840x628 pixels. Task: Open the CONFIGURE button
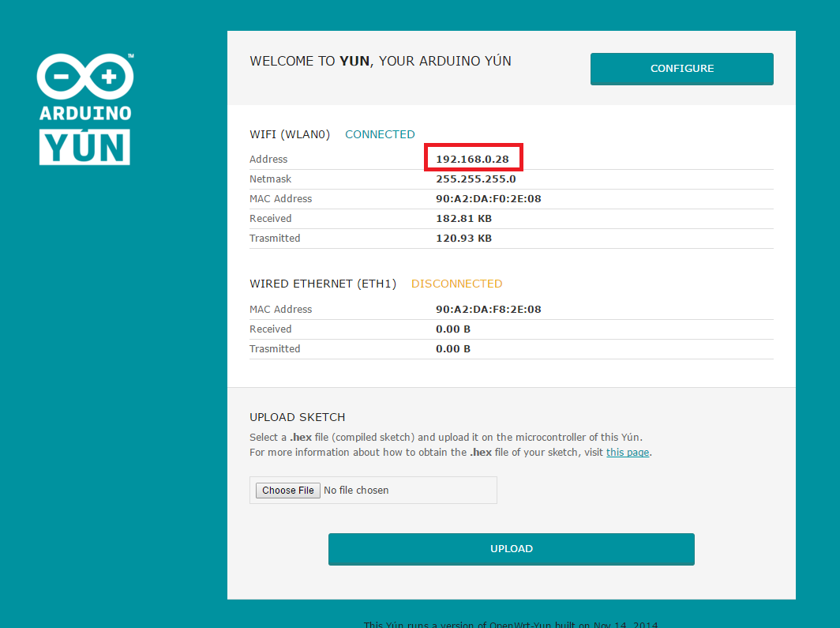681,69
